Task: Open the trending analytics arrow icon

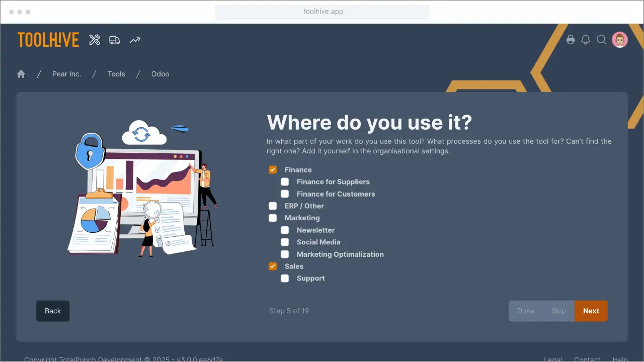Action: (x=134, y=39)
